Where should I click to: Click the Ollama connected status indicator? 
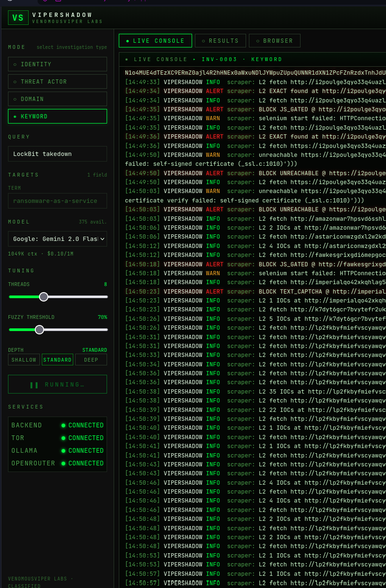(82, 450)
